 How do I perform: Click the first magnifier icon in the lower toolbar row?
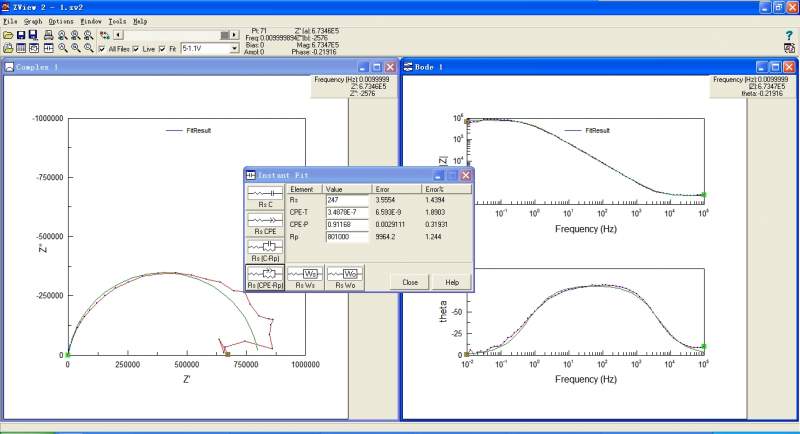pyautogui.click(x=63, y=48)
